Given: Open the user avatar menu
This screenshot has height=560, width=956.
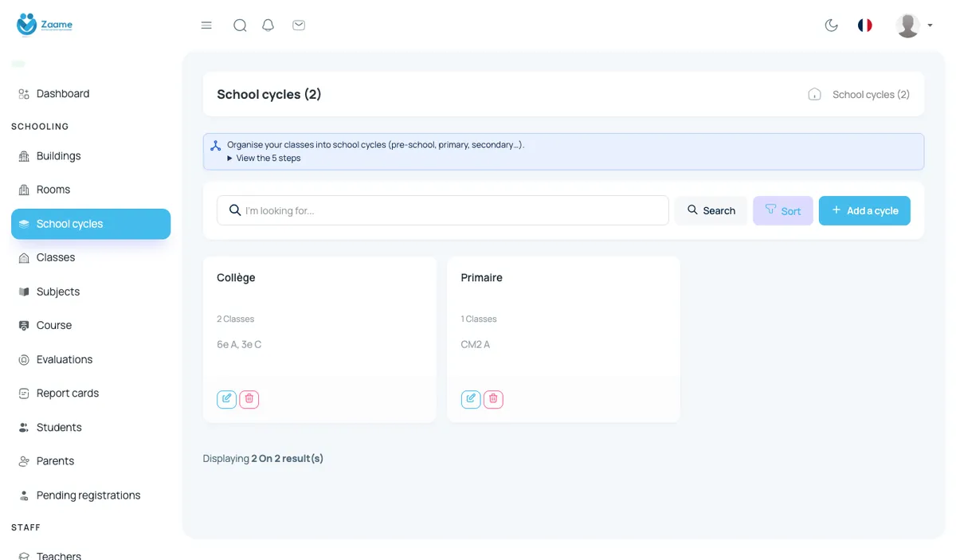Looking at the screenshot, I should click(x=914, y=25).
